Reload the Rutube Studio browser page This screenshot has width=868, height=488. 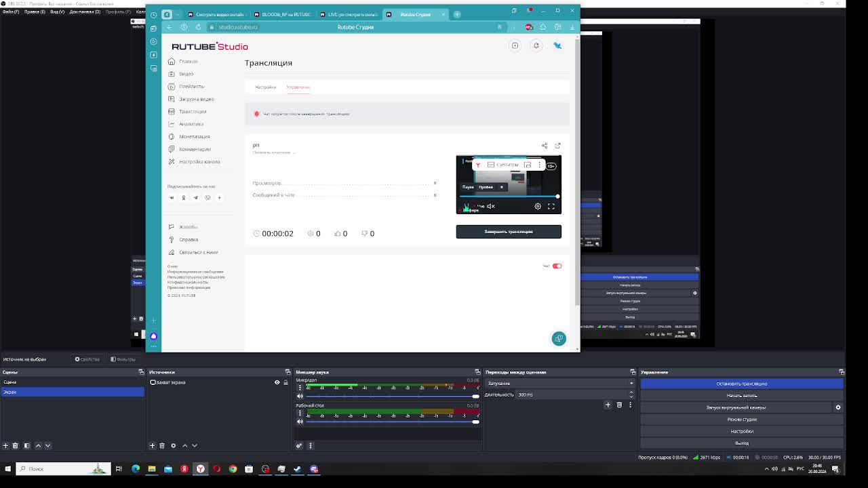tap(198, 27)
